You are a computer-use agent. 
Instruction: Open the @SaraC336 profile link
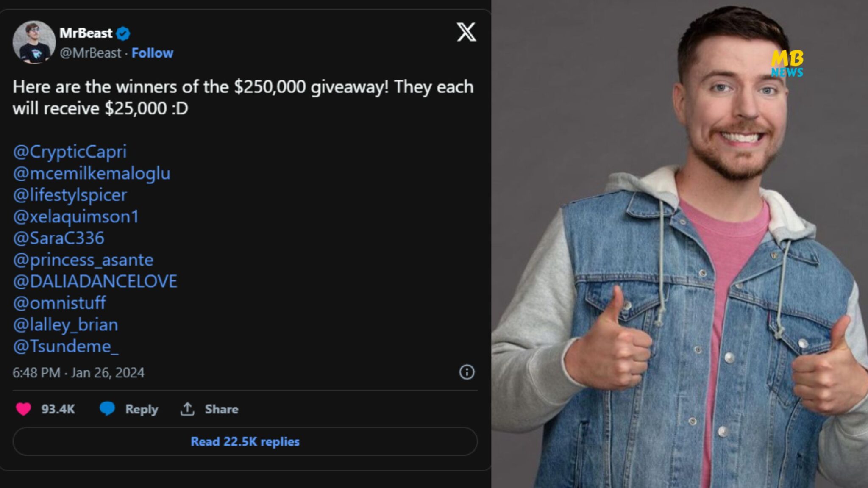[x=59, y=238]
